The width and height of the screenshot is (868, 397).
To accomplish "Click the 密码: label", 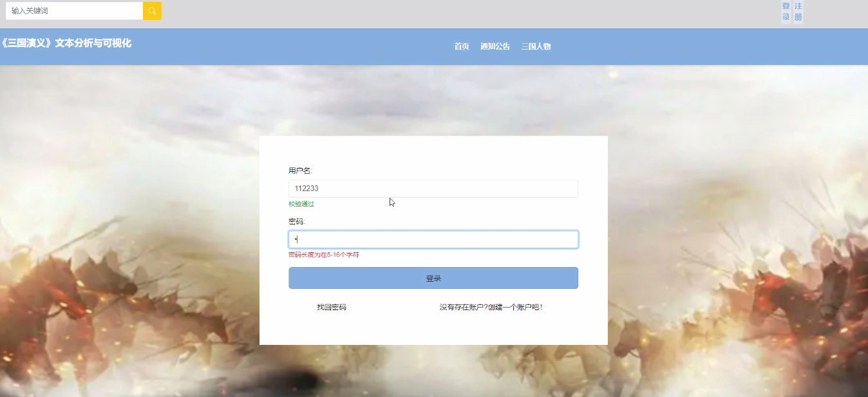I will [x=297, y=221].
